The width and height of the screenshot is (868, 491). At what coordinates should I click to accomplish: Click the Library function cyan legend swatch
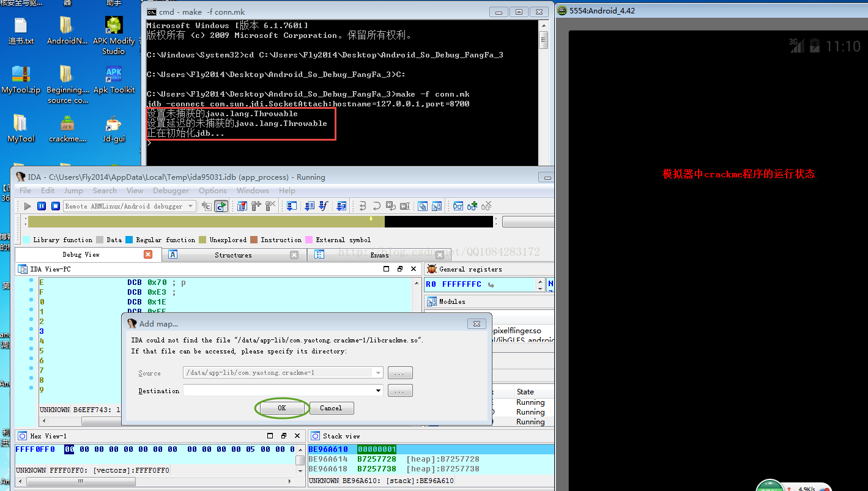27,240
